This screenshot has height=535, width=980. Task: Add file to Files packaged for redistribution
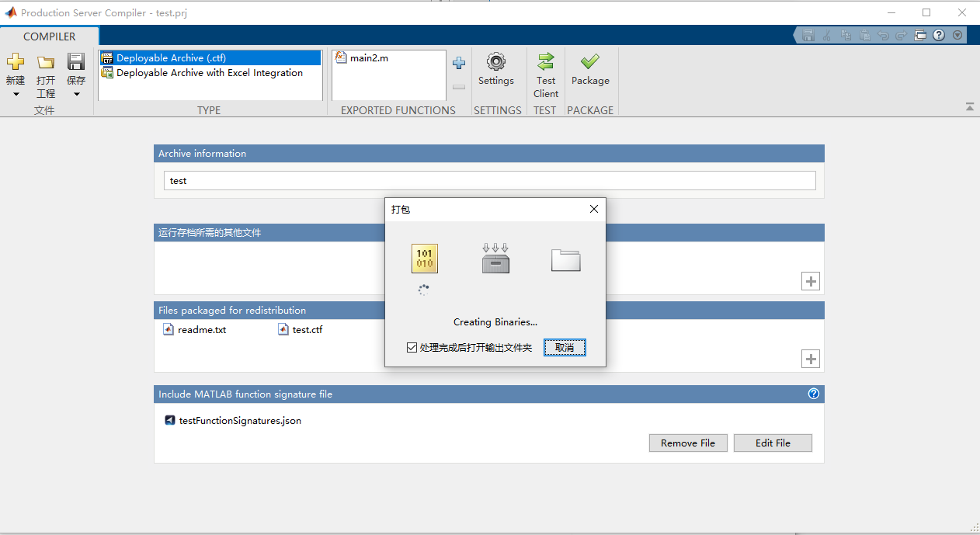point(811,359)
